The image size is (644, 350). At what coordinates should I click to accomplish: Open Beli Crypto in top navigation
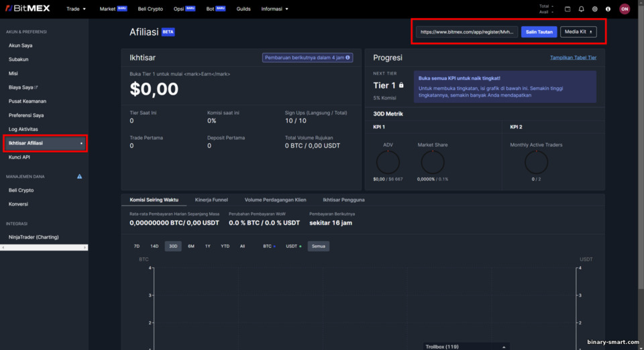pyautogui.click(x=150, y=9)
